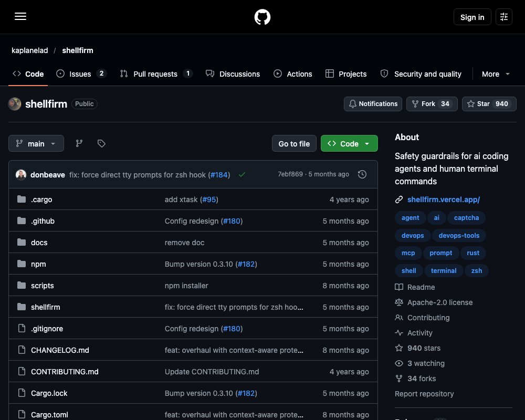Select the mcp topic tag
The height and width of the screenshot is (420, 525).
408,253
